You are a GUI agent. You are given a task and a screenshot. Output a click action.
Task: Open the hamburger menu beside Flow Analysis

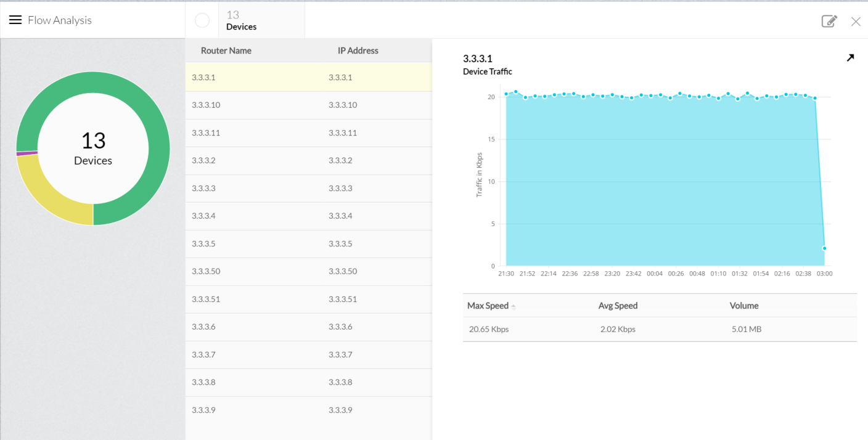point(15,20)
